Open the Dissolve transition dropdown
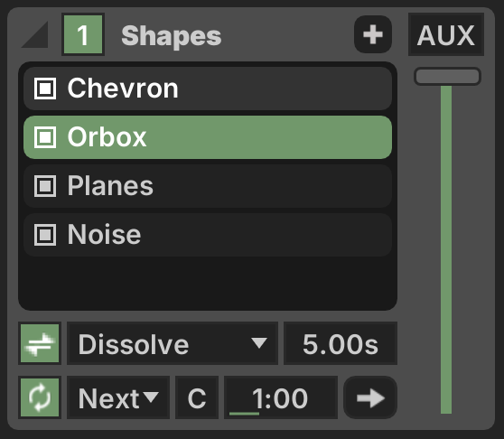The width and height of the screenshot is (504, 439). pos(173,343)
